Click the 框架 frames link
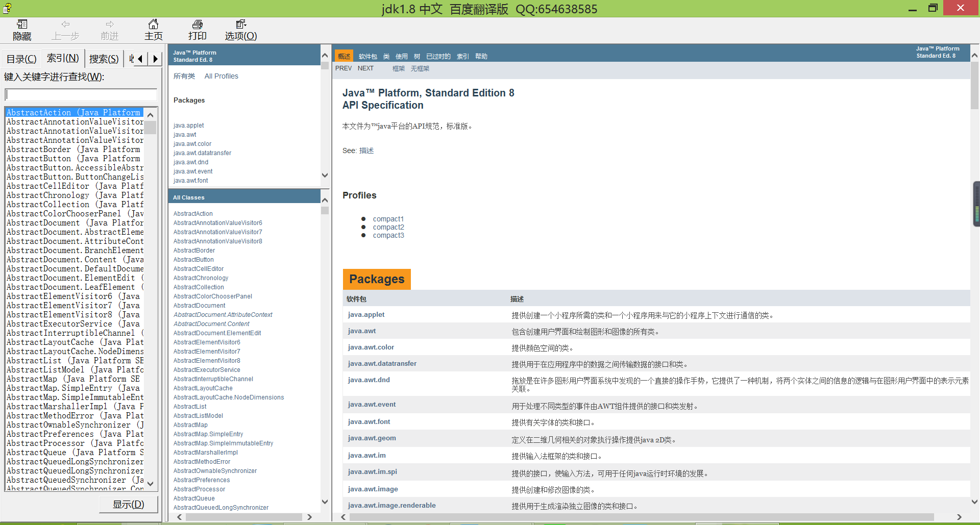980x525 pixels. [399, 68]
